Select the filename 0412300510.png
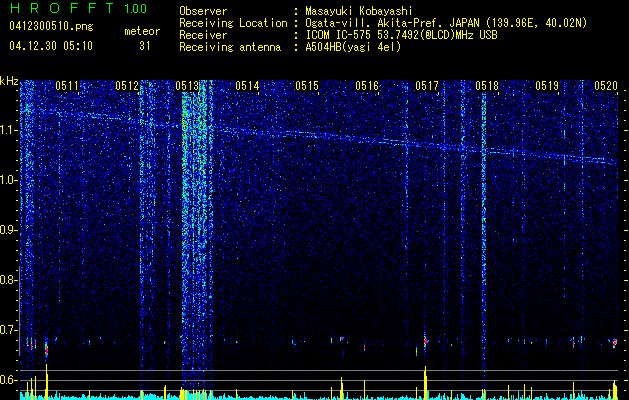The height and width of the screenshot is (400, 629). point(51,26)
